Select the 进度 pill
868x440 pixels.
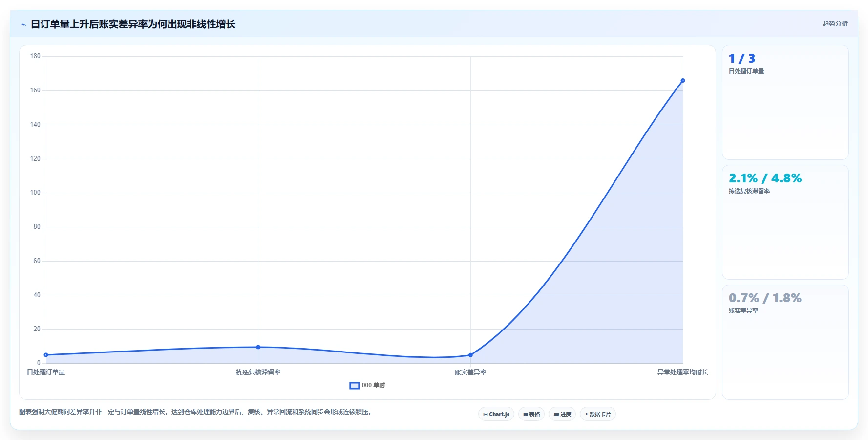(562, 414)
